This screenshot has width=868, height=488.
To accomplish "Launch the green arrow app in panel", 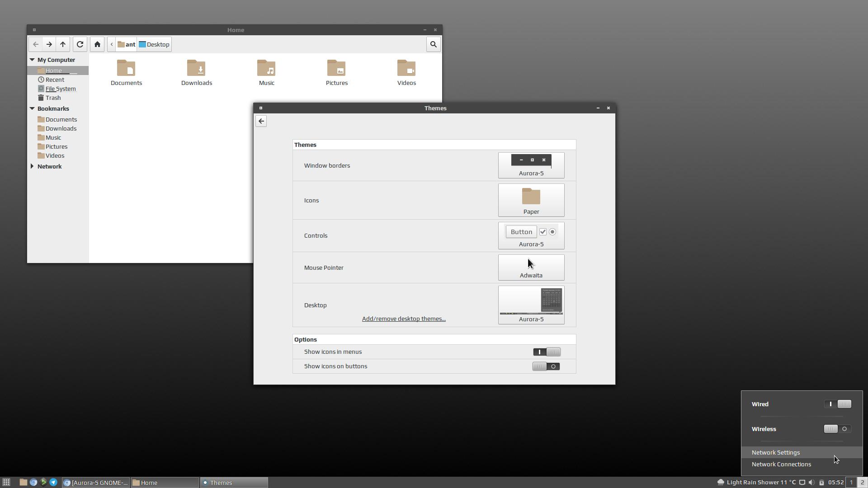I will [x=43, y=483].
